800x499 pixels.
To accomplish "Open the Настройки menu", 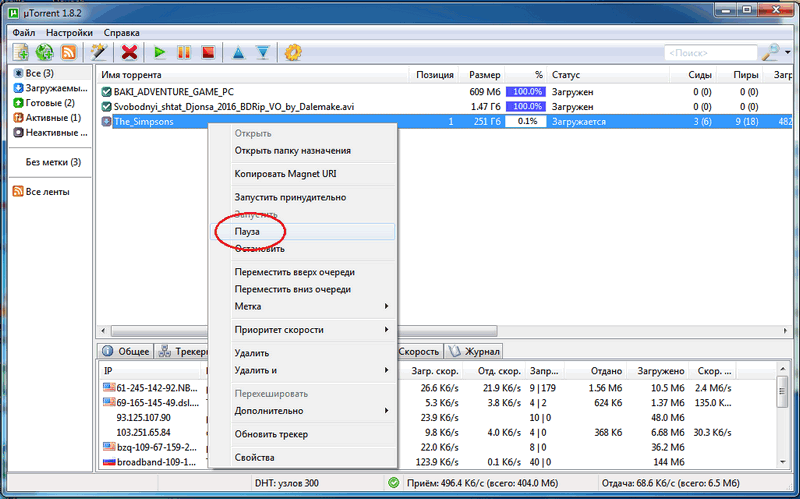I will click(x=69, y=33).
